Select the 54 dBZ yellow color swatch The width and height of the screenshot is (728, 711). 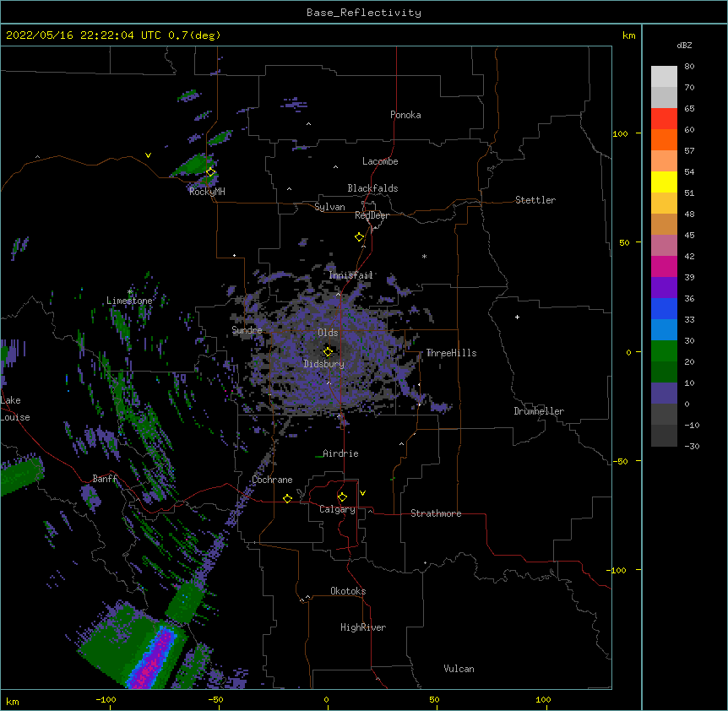click(664, 182)
